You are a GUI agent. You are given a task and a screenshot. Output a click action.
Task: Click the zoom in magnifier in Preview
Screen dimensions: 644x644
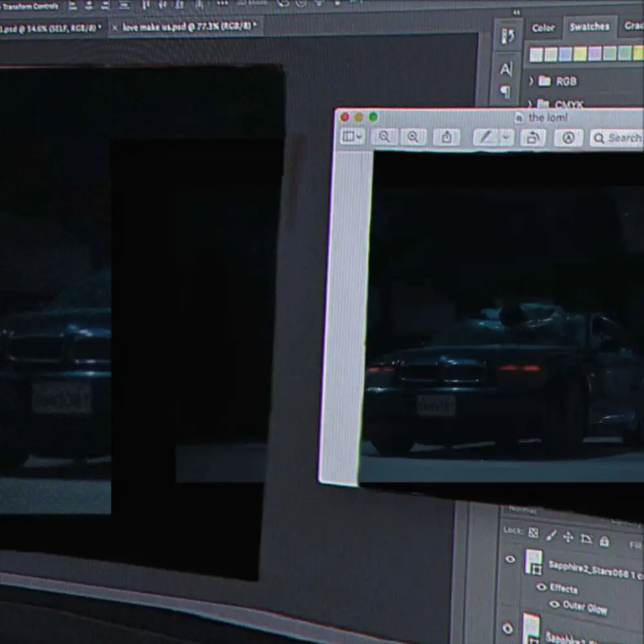[x=413, y=137]
